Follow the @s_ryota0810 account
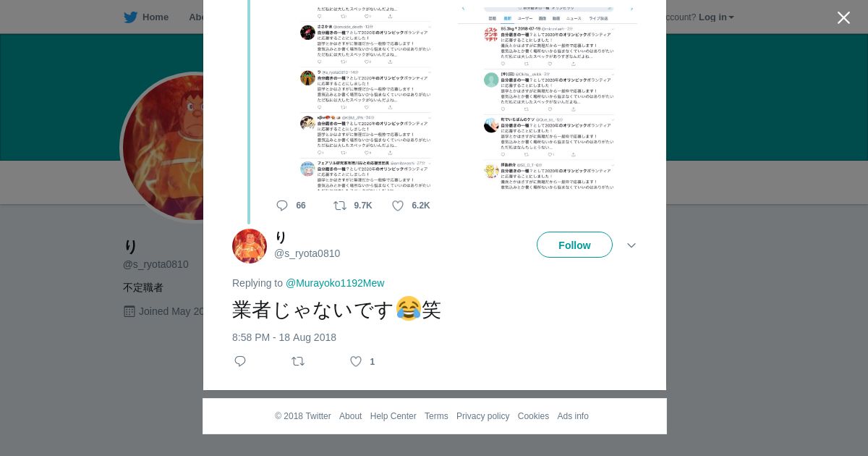868x456 pixels. 574,245
